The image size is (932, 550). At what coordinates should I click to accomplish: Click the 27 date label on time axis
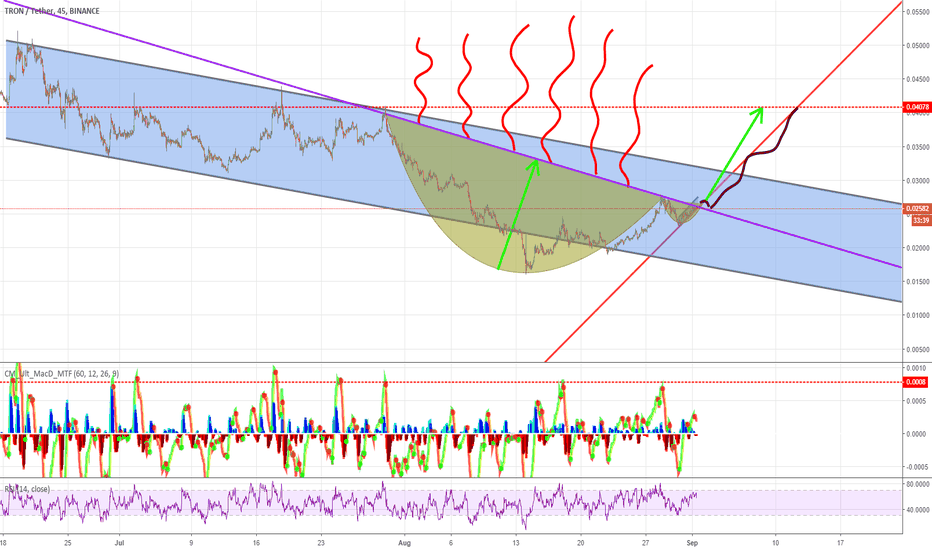(x=646, y=542)
